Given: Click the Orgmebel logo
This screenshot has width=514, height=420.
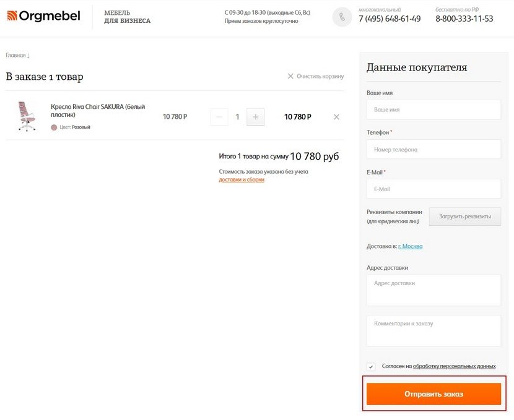Looking at the screenshot, I should coord(43,15).
